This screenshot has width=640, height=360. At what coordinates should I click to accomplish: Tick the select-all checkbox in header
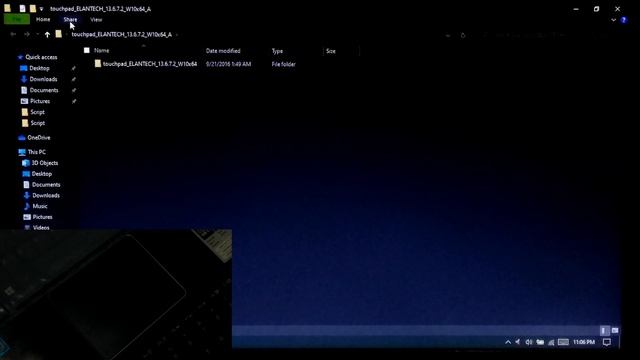click(87, 51)
